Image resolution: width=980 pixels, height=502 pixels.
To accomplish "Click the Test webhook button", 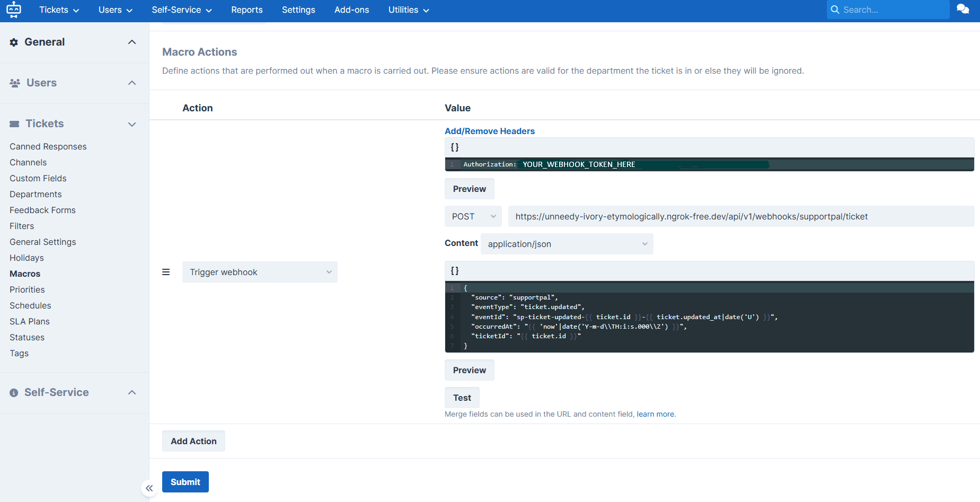I will [x=462, y=398].
